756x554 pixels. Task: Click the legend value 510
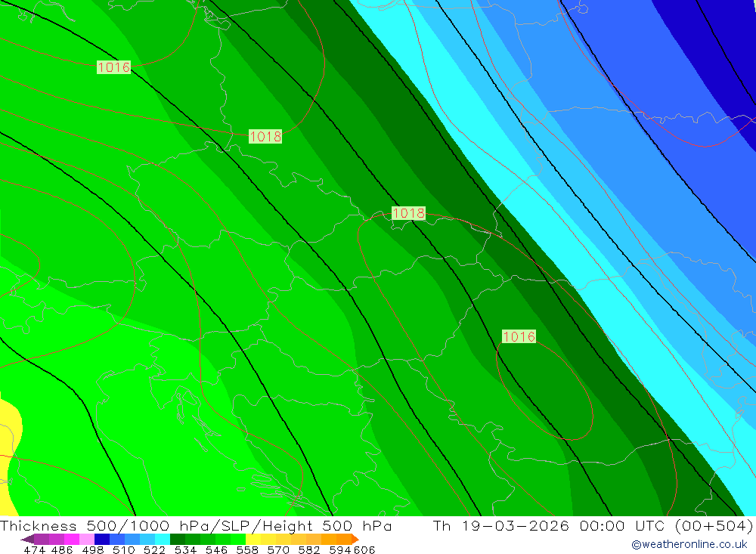[x=123, y=549]
